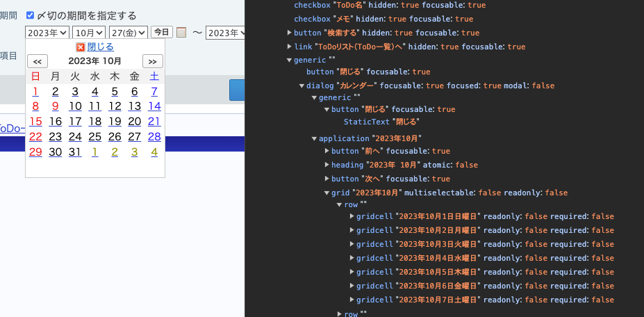Select gridcell "2023年10月3日火曜日" row
The image size is (644, 317).
tap(485, 244)
